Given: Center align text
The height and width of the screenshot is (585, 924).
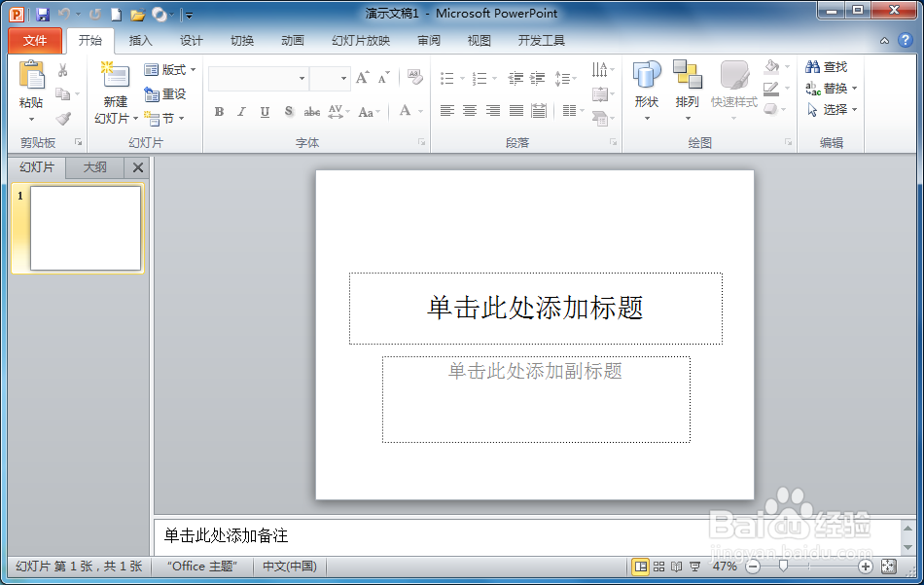Looking at the screenshot, I should pos(470,110).
